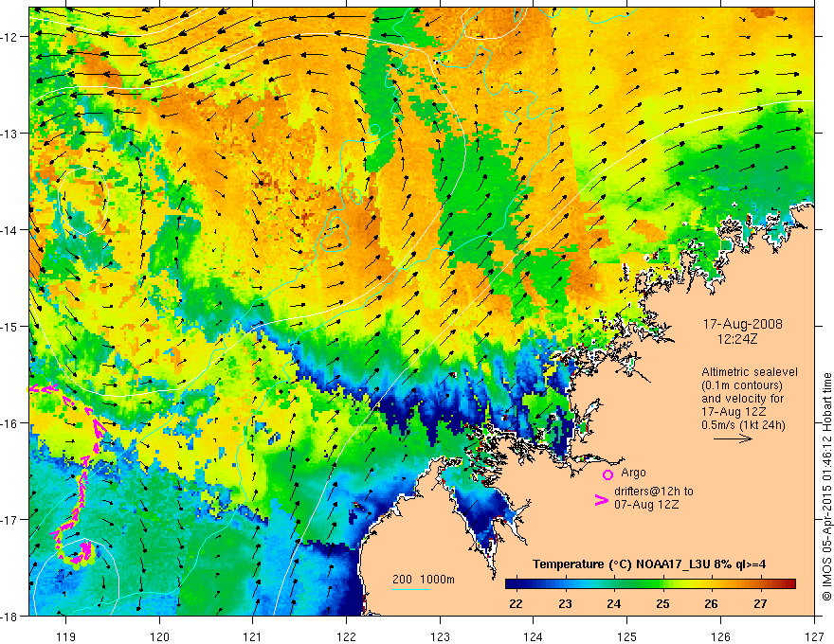
Task: Click longitude axis label 123
Action: [440, 636]
